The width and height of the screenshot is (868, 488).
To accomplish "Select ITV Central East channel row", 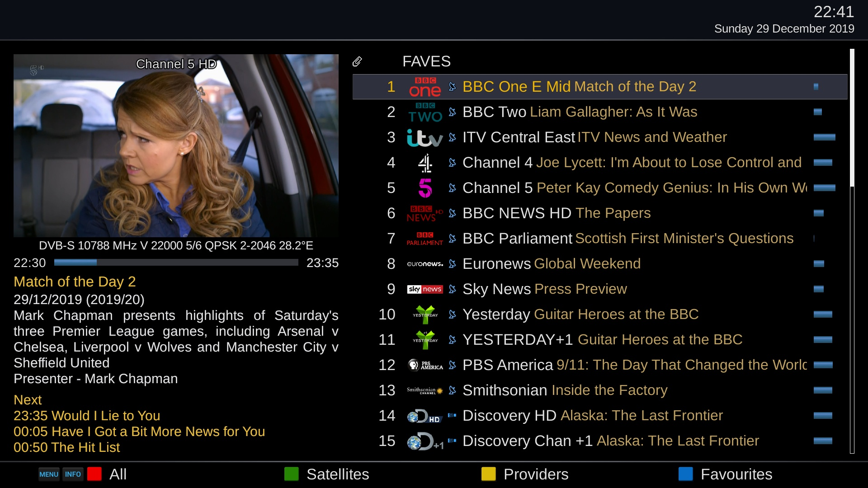I will point(600,137).
